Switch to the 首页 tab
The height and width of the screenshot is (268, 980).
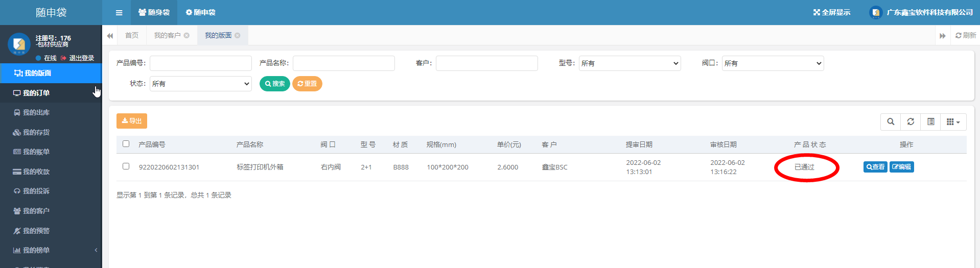tap(132, 35)
